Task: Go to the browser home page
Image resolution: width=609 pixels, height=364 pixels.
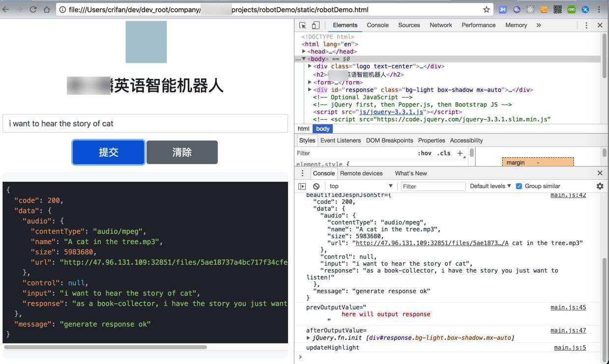Action: (x=47, y=9)
